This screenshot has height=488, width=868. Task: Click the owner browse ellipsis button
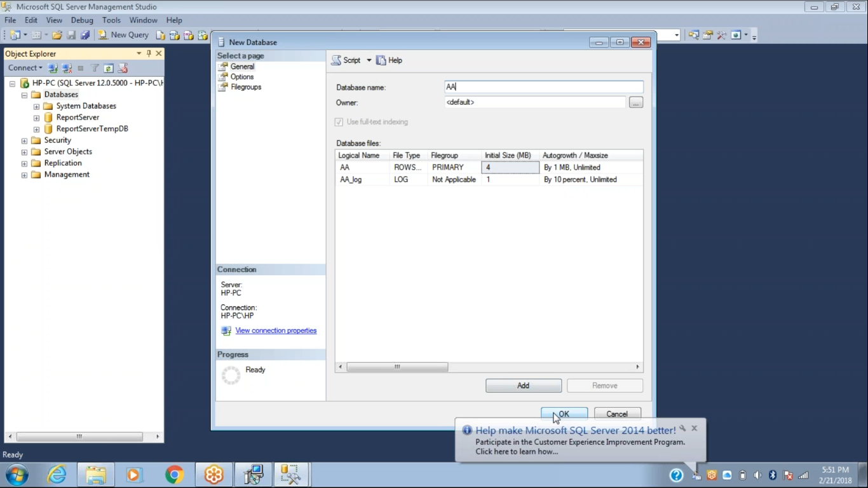coord(636,102)
